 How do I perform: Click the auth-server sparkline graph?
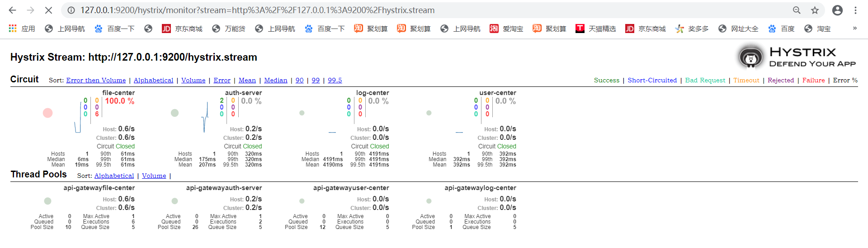click(205, 117)
